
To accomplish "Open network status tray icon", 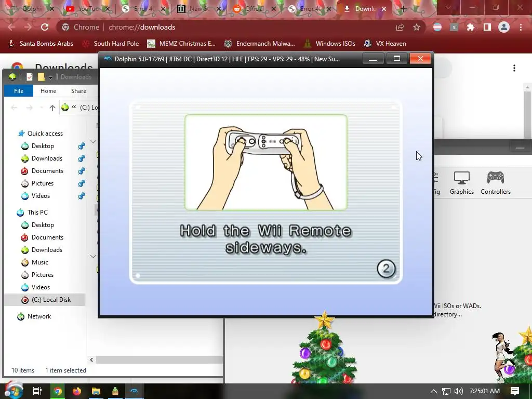I will [x=446, y=391].
